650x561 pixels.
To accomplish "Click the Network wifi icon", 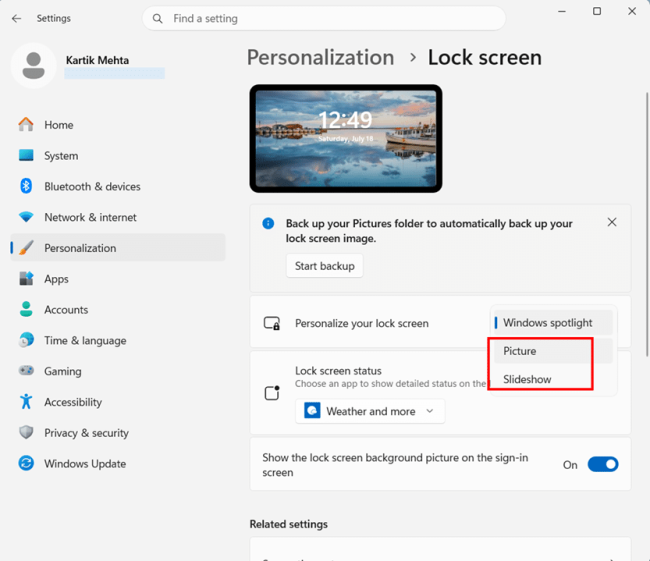I will [26, 217].
